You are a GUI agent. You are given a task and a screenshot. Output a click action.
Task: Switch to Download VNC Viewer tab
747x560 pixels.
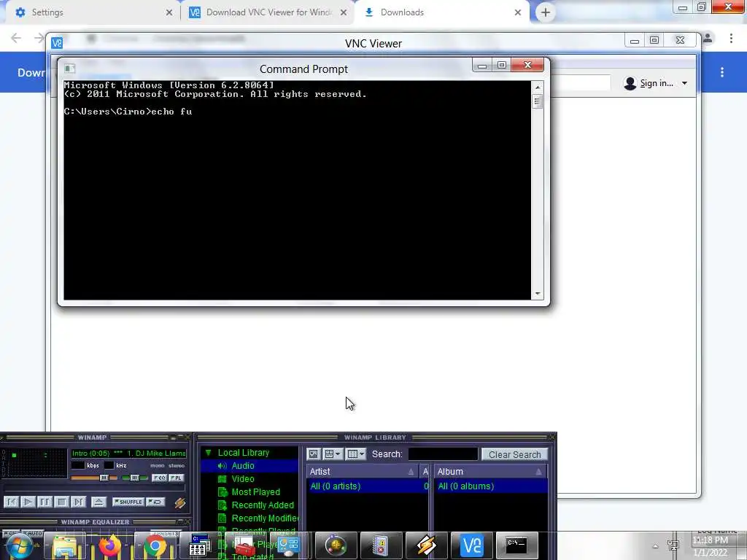point(267,12)
